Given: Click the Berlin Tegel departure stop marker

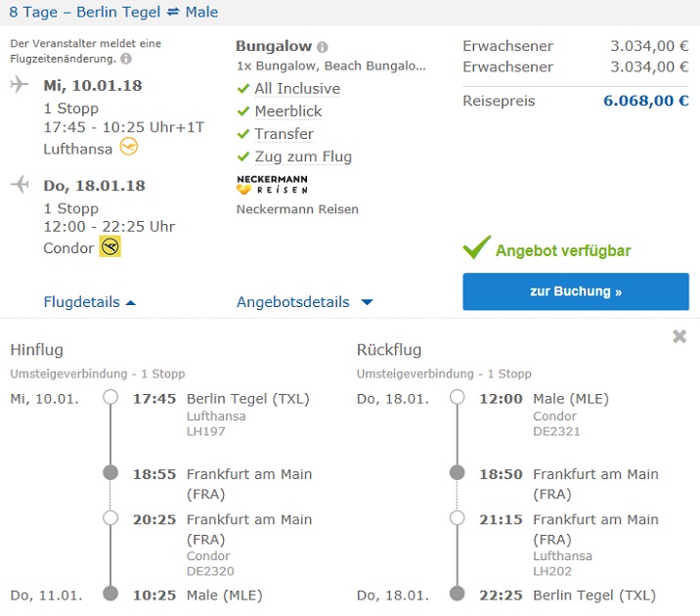Looking at the screenshot, I should click(110, 398).
